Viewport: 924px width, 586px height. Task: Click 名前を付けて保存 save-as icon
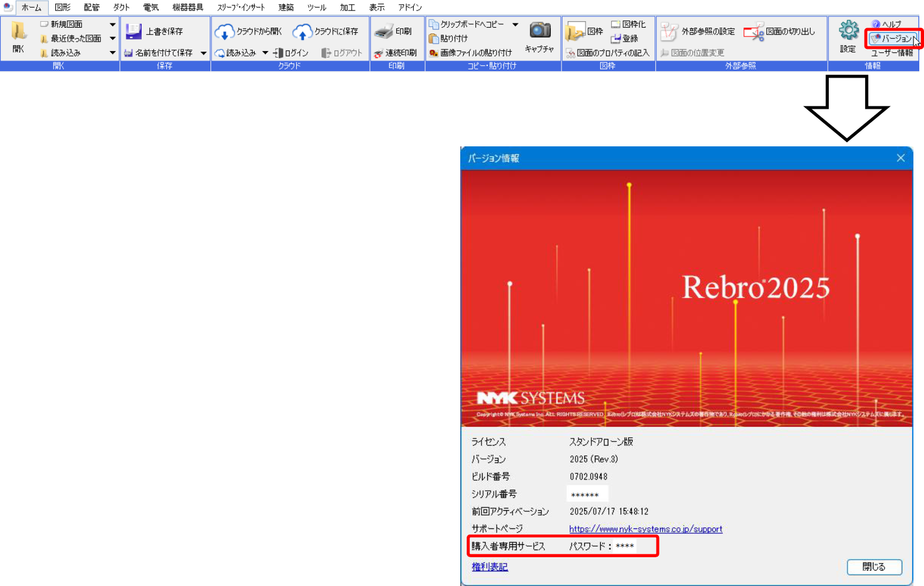[x=128, y=53]
